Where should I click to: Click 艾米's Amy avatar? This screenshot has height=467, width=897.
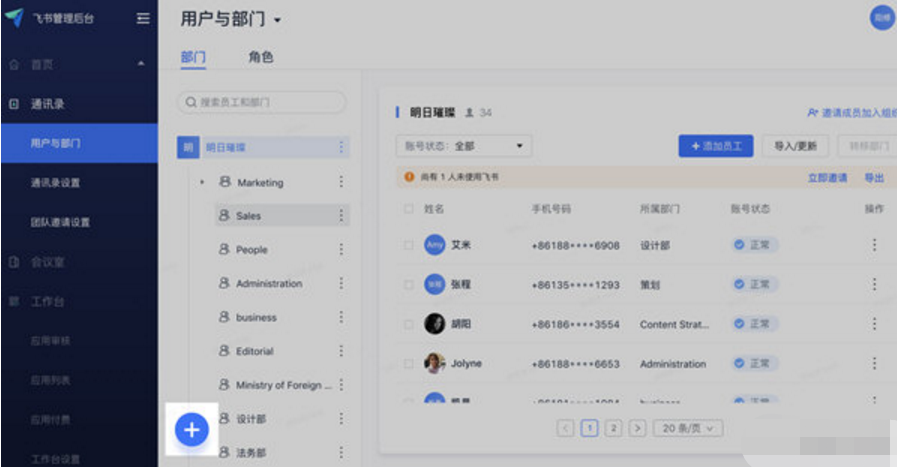[x=434, y=245]
